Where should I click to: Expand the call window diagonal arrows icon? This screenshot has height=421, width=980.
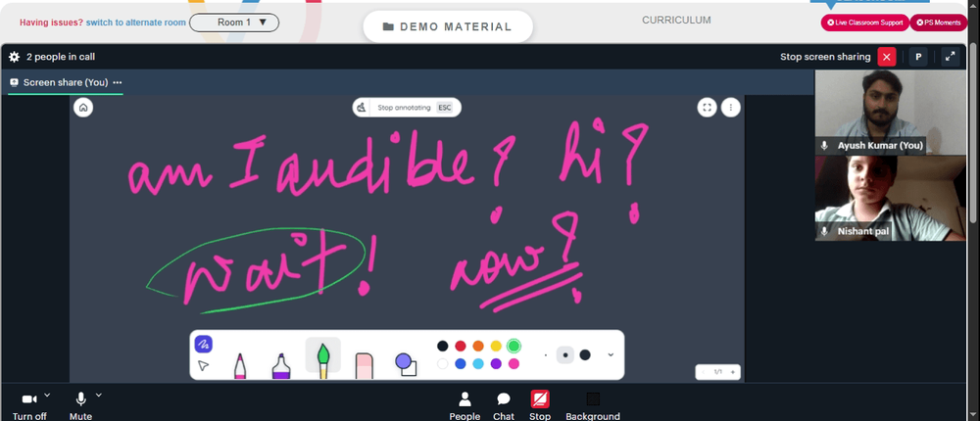point(950,56)
